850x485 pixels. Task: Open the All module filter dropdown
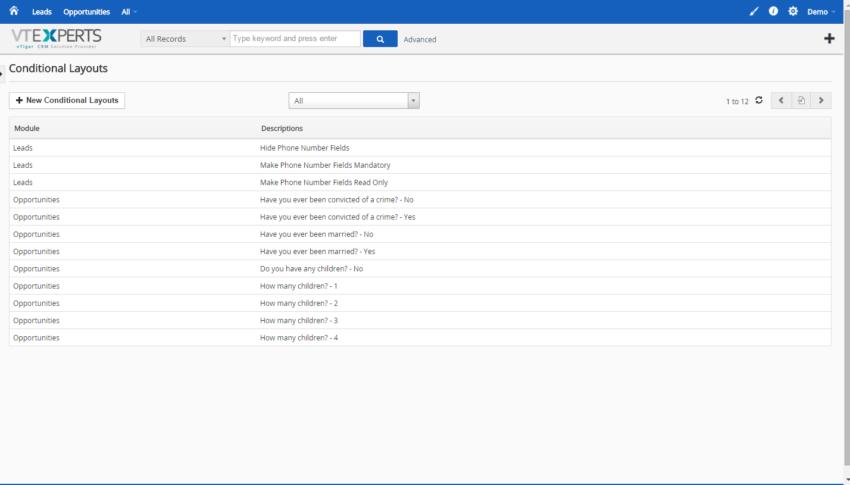(354, 100)
